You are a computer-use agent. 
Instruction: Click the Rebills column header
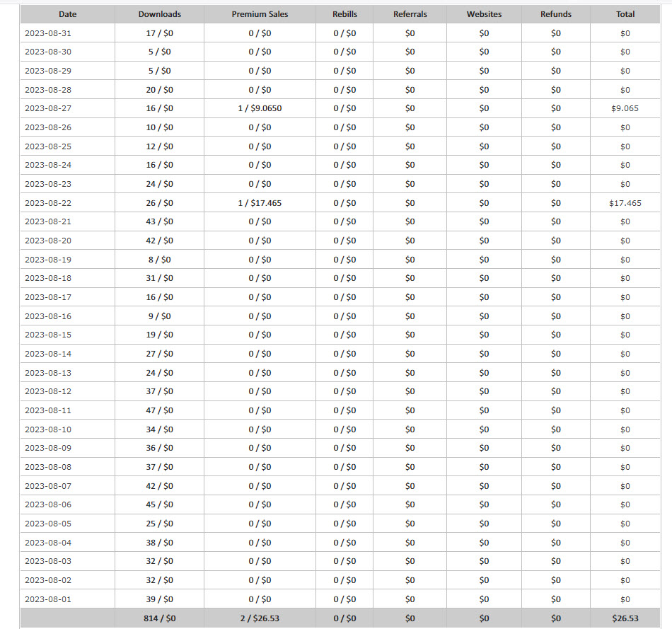point(344,14)
